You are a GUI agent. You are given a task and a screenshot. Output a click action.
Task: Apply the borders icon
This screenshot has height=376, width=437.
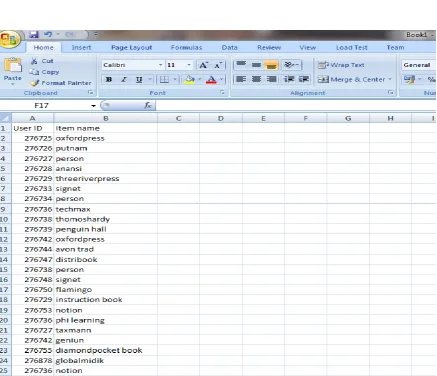point(164,79)
